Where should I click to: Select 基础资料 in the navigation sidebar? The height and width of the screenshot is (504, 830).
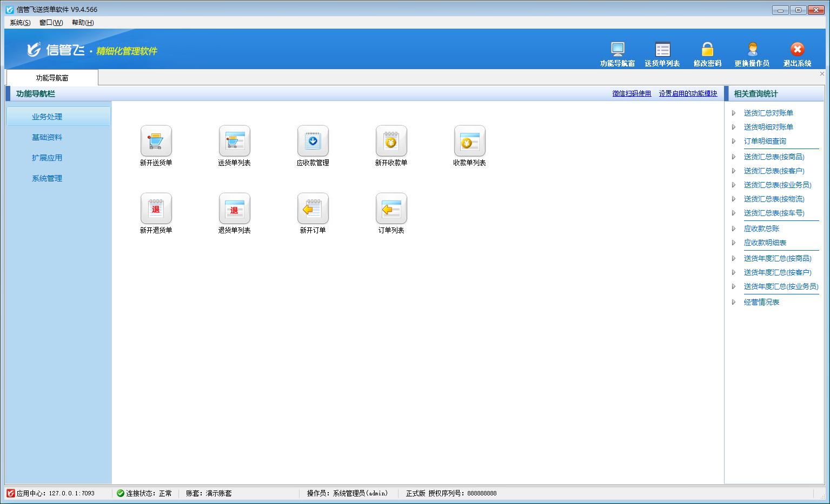pyautogui.click(x=47, y=137)
